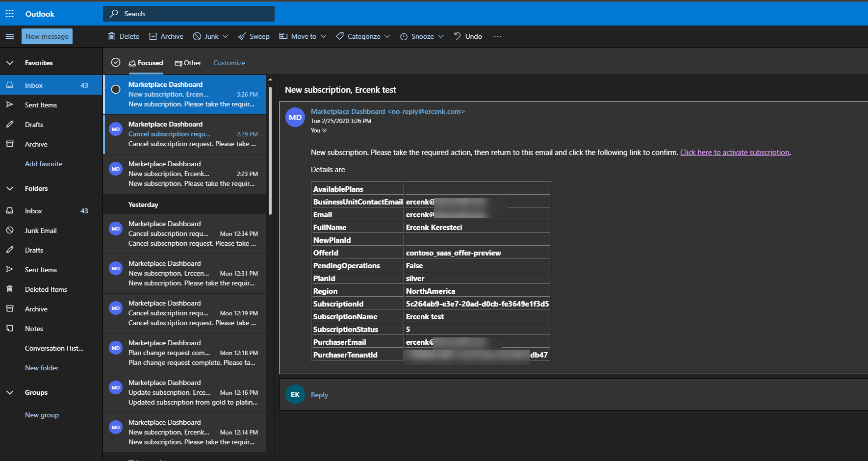This screenshot has width=868, height=461.
Task: Toggle the select-all messages circle checkmark
Action: [116, 62]
